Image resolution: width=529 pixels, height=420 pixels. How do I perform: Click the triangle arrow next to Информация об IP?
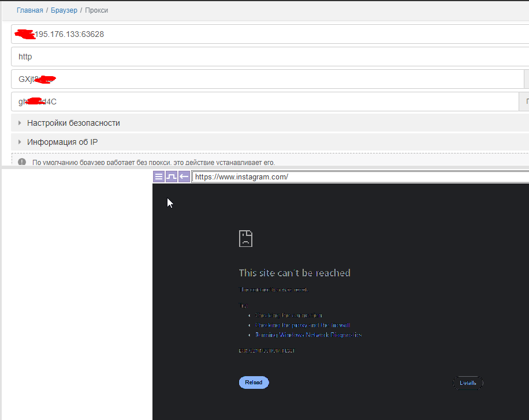[20, 142]
